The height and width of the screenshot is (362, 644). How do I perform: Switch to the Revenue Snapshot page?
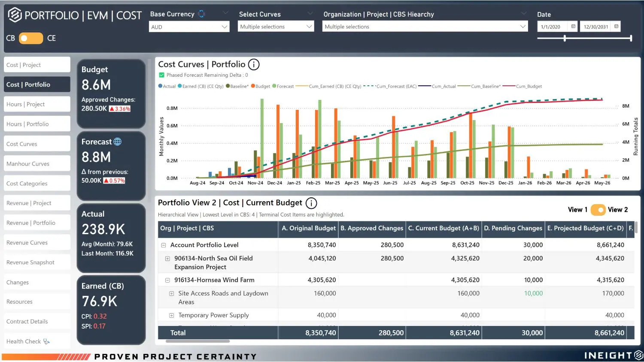(37, 262)
